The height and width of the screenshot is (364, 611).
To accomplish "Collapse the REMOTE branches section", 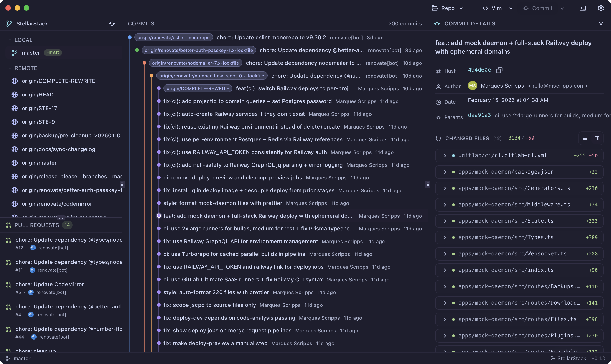I will pos(10,68).
